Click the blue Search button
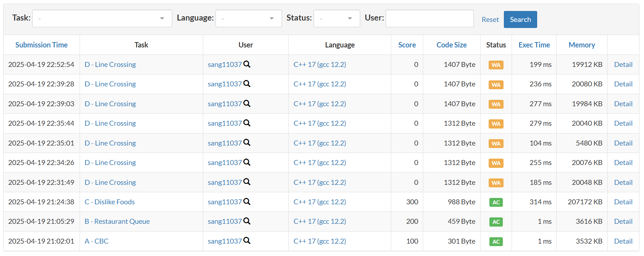 point(520,19)
